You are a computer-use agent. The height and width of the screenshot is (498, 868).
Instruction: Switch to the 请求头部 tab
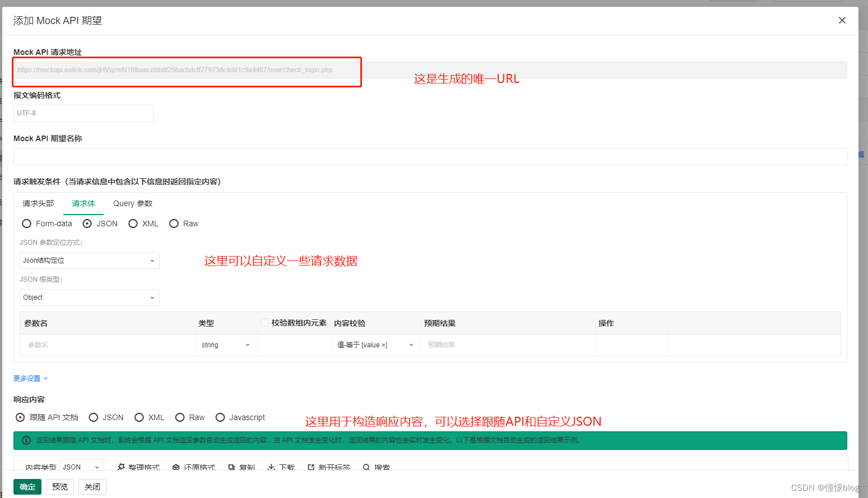pyautogui.click(x=38, y=203)
